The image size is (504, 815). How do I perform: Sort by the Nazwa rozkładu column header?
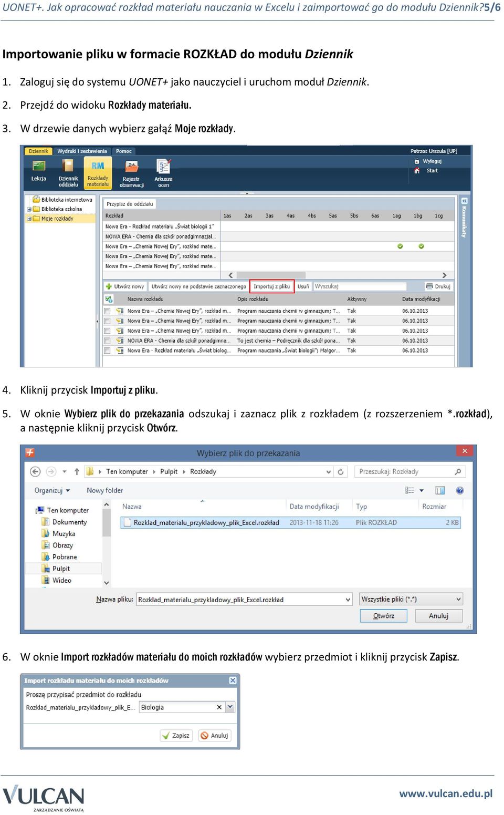point(145,299)
